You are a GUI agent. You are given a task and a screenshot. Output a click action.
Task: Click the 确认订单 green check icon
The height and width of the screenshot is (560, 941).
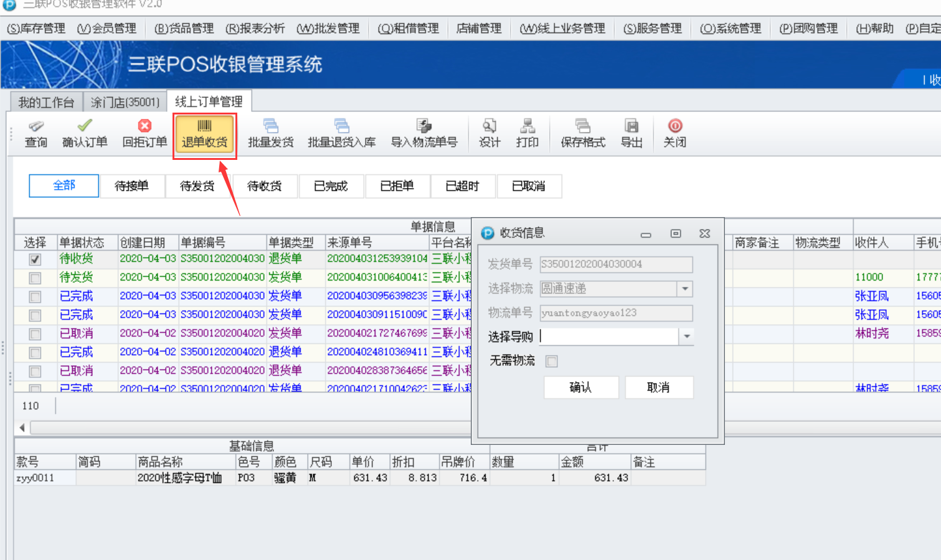(85, 126)
